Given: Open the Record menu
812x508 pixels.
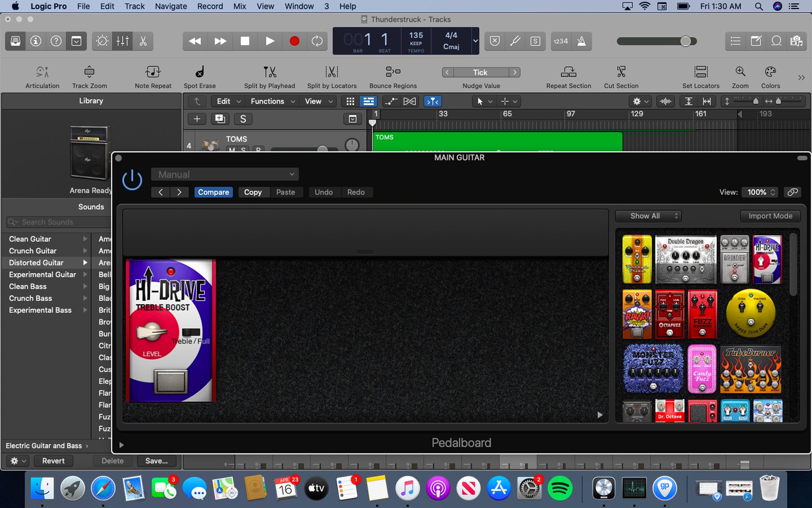Looking at the screenshot, I should 210,6.
